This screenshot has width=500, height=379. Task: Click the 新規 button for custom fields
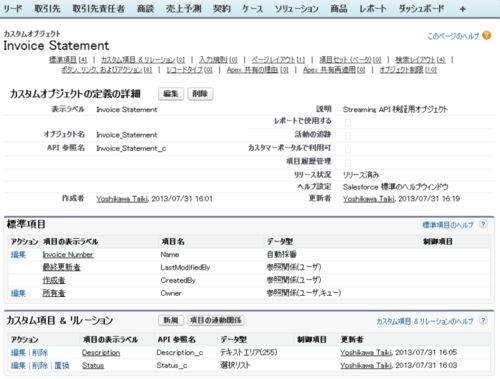pyautogui.click(x=171, y=320)
